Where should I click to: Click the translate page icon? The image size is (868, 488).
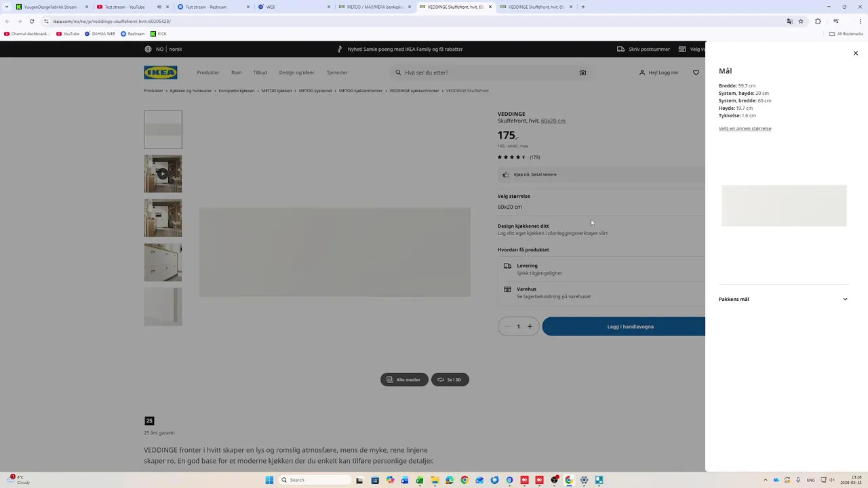[x=789, y=21]
